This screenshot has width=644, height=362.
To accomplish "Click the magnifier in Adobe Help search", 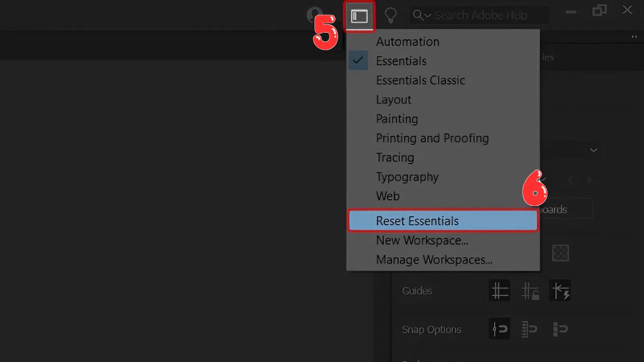I will (418, 16).
